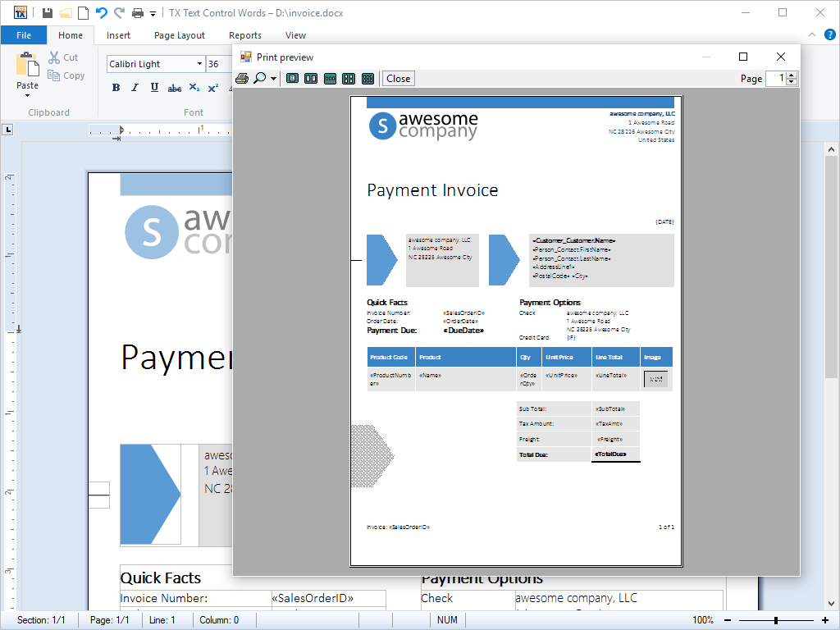840x630 pixels.
Task: Toggle Bold formatting
Action: pos(116,88)
